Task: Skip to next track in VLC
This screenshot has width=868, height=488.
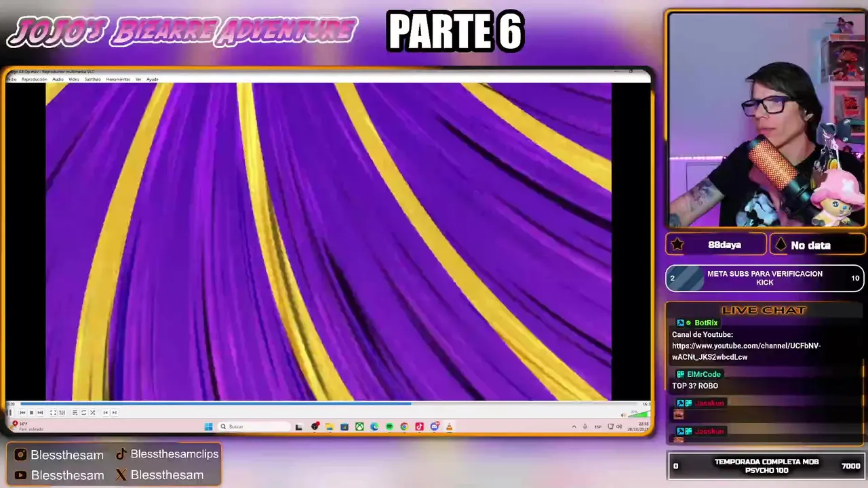Action: pyautogui.click(x=40, y=412)
